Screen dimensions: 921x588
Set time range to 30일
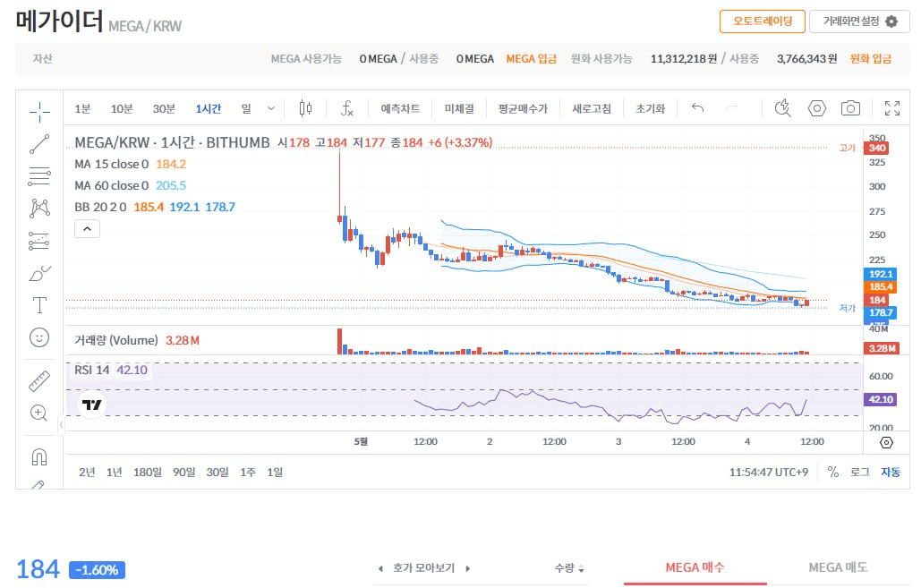coord(217,473)
